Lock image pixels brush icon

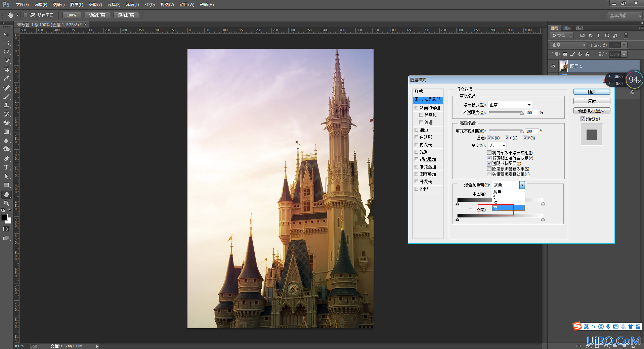tap(572, 54)
